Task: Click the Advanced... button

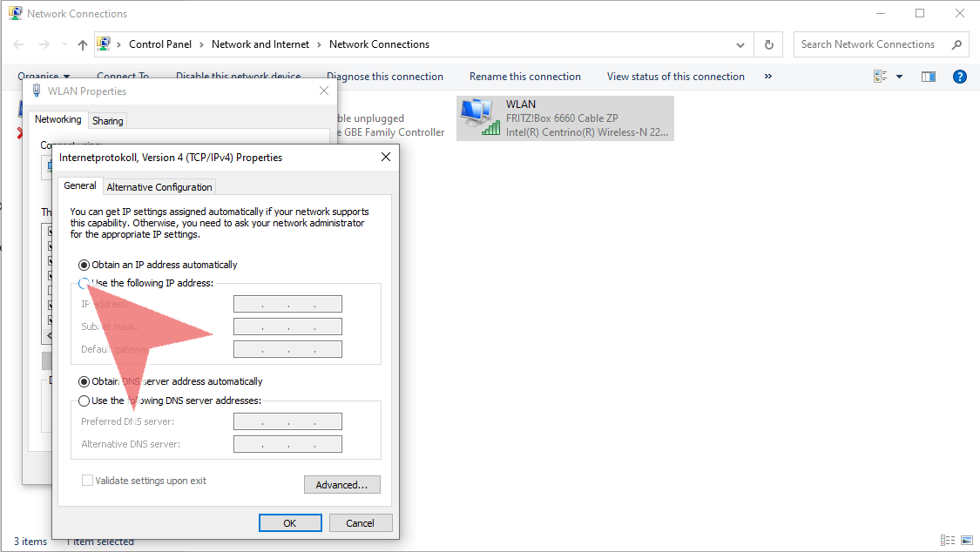Action: pos(341,485)
